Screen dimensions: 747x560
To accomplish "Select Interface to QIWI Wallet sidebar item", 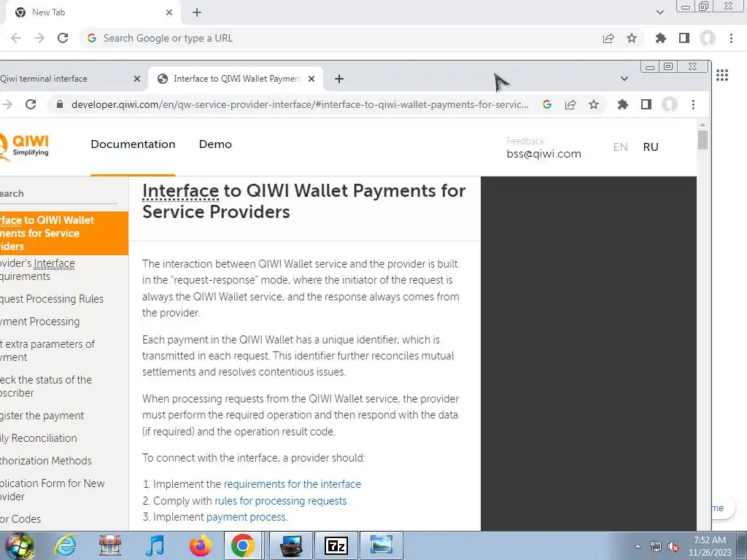I will tap(64, 233).
